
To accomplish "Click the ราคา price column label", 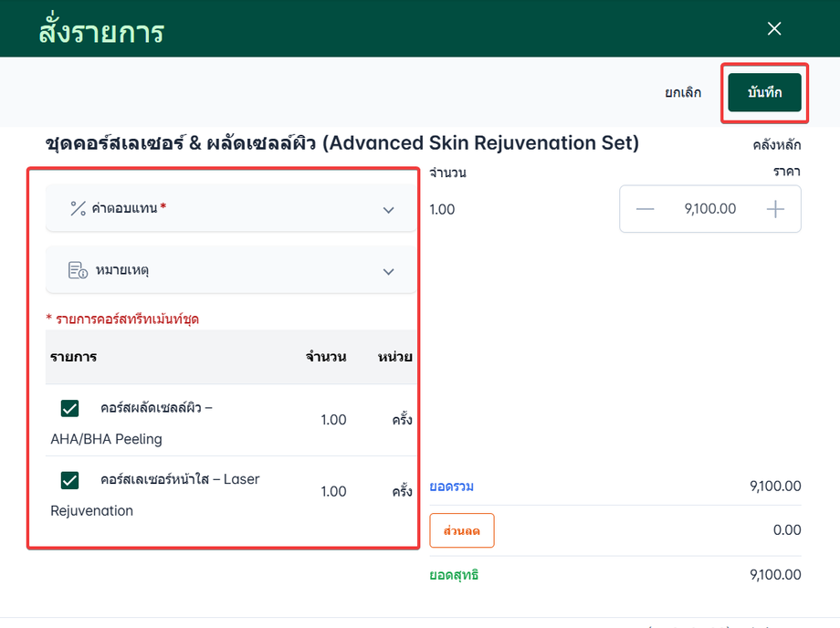I will pyautogui.click(x=787, y=172).
